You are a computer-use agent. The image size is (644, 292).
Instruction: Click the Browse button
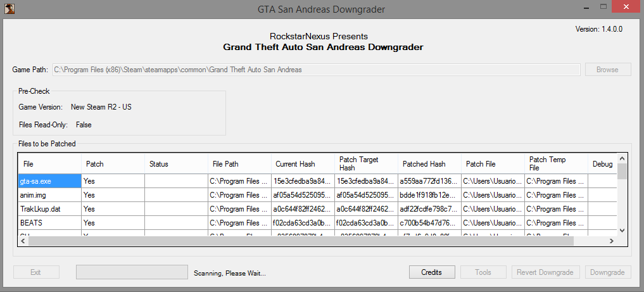coord(607,70)
